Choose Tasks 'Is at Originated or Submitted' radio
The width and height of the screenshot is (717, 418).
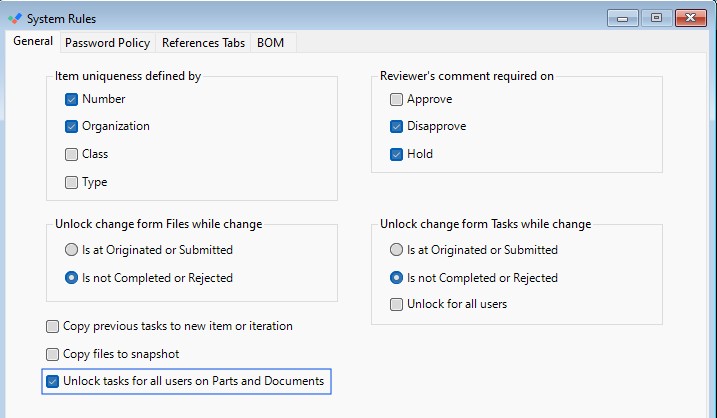396,250
